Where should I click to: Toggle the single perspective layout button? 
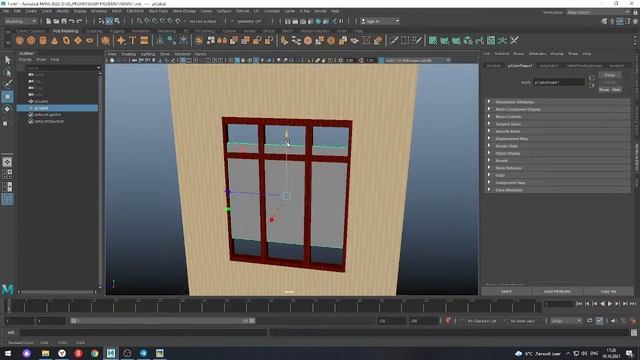7,162
